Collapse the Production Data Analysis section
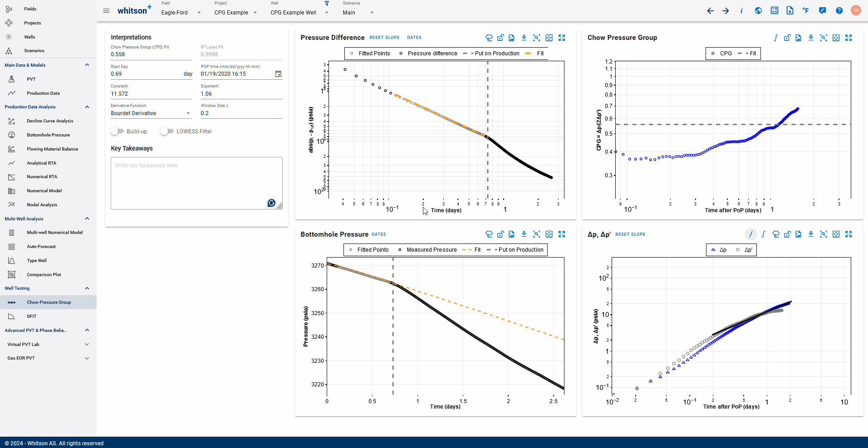The height and width of the screenshot is (448, 868). [x=87, y=107]
